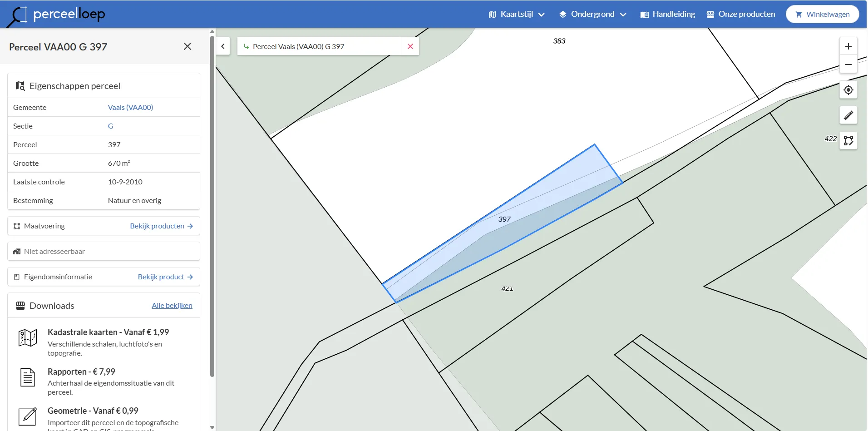Screen dimensions: 868x431
Task: Open the Onze producten menu item
Action: pyautogui.click(x=741, y=14)
